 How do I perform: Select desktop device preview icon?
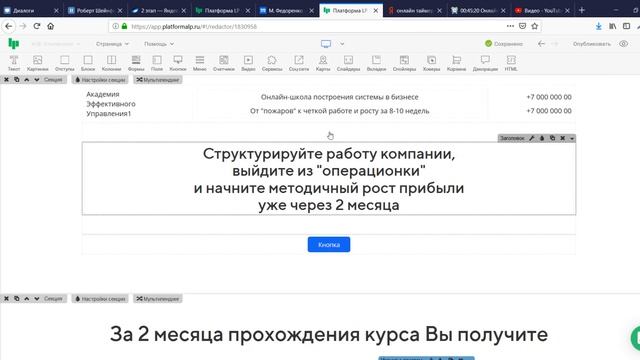tap(326, 44)
